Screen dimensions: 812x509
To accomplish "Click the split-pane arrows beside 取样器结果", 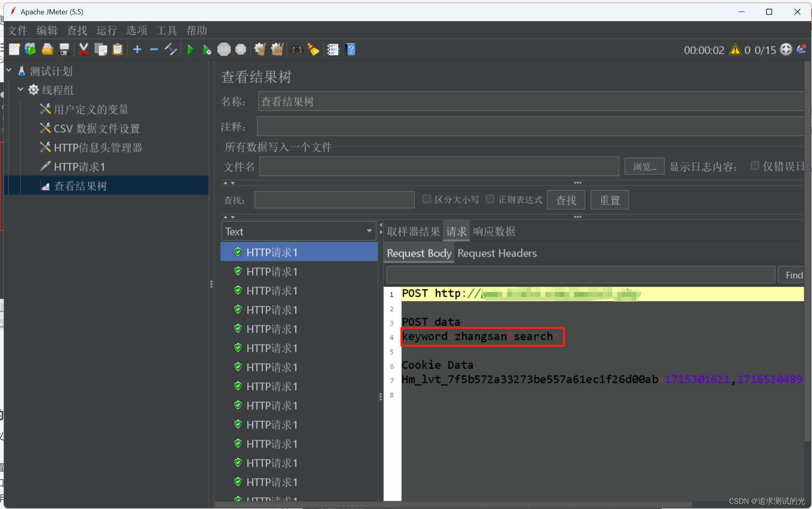I will click(x=381, y=228).
